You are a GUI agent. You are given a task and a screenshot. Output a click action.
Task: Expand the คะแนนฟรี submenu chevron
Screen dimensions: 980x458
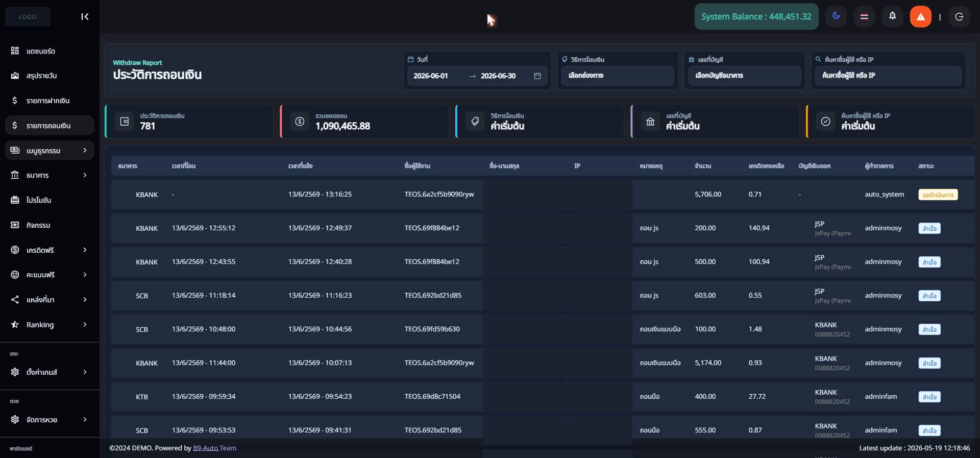[x=85, y=275]
